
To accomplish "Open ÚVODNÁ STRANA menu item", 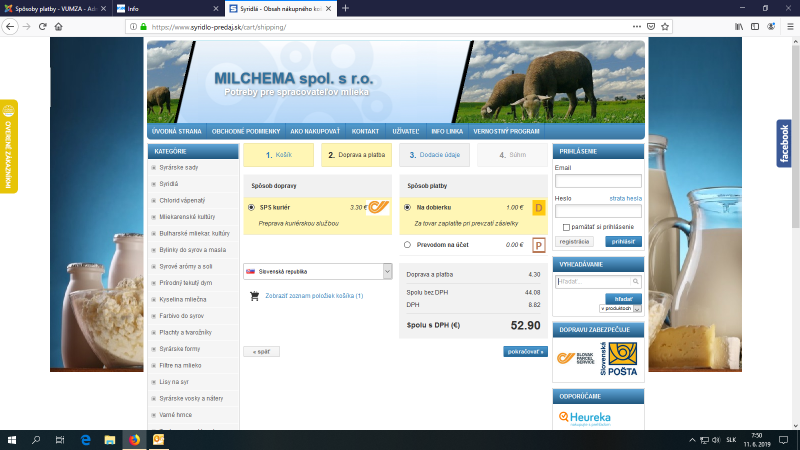I will pyautogui.click(x=177, y=131).
